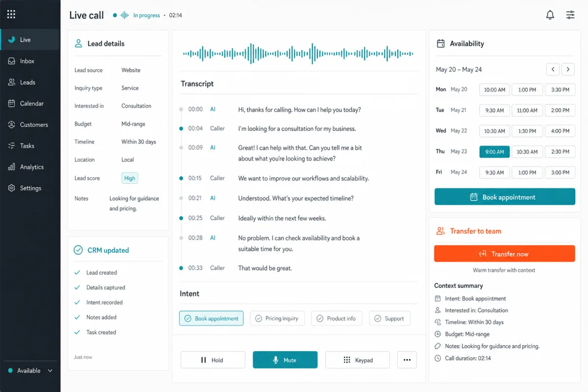Viewport: 588px width, 392px height.
Task: Click the Intent: Book appointment calendar icon
Action: (x=438, y=298)
